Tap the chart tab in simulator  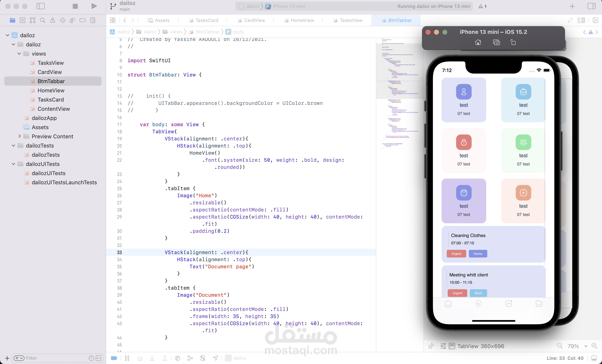pos(509,303)
